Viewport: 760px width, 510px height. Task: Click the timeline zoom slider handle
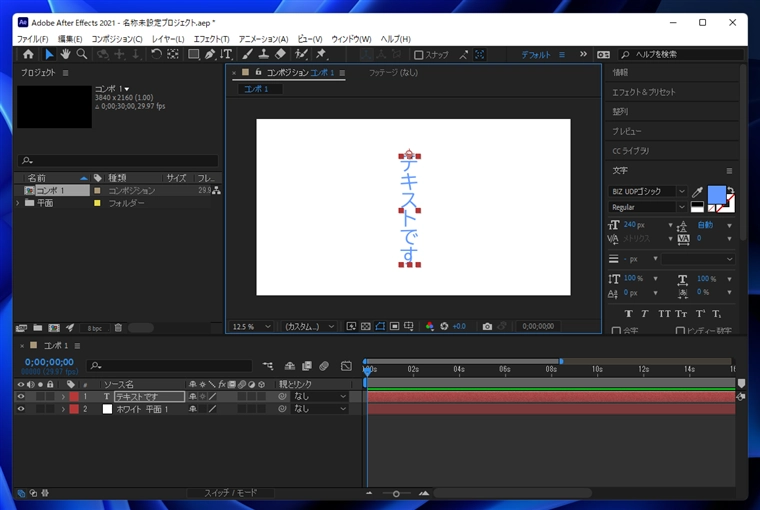coord(396,494)
